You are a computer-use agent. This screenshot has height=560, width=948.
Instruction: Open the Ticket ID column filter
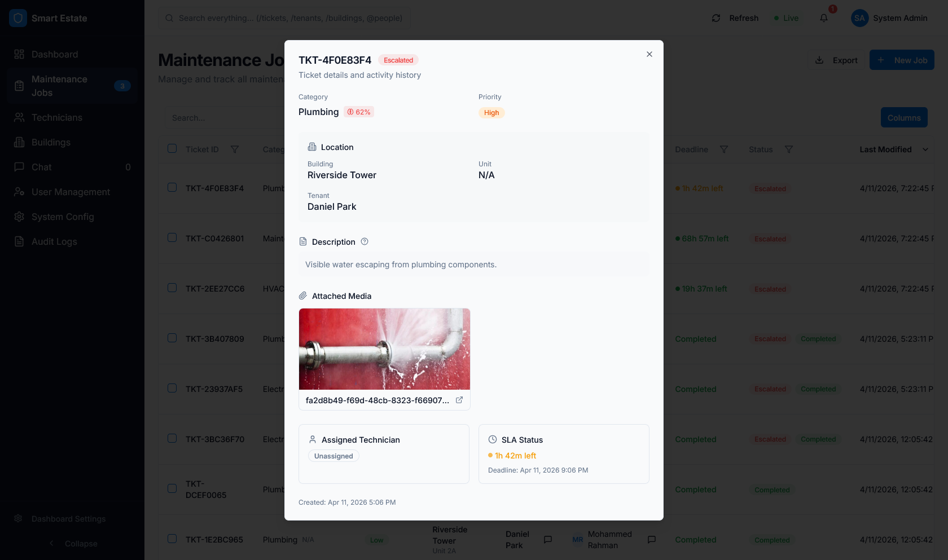(x=235, y=149)
